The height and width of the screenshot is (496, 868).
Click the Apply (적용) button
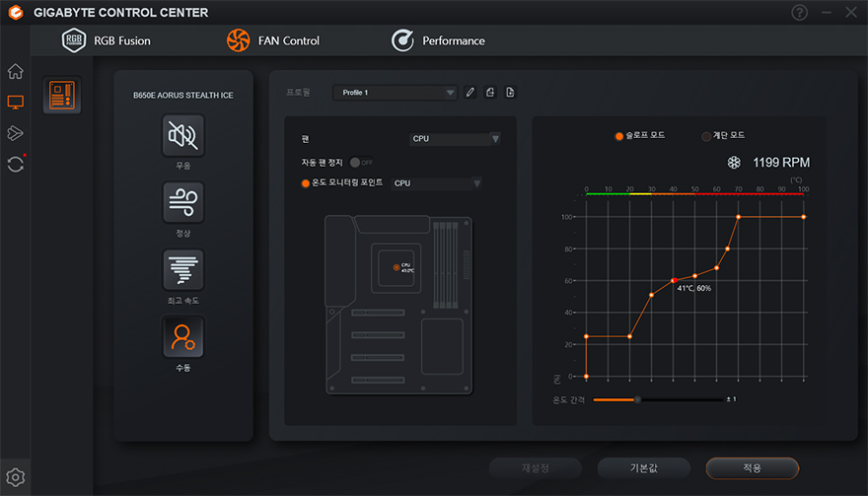coord(753,468)
